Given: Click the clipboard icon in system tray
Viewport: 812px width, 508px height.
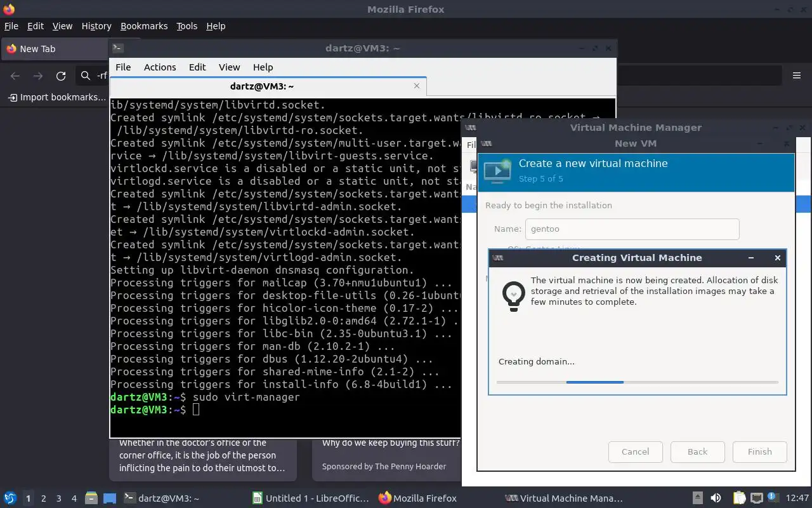Looking at the screenshot, I should click(739, 498).
